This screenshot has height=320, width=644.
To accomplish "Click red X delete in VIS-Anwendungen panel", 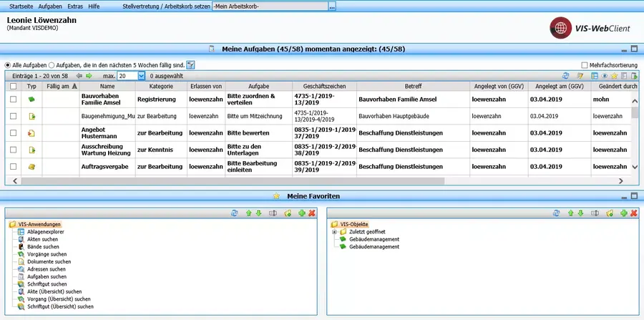I will point(312,213).
